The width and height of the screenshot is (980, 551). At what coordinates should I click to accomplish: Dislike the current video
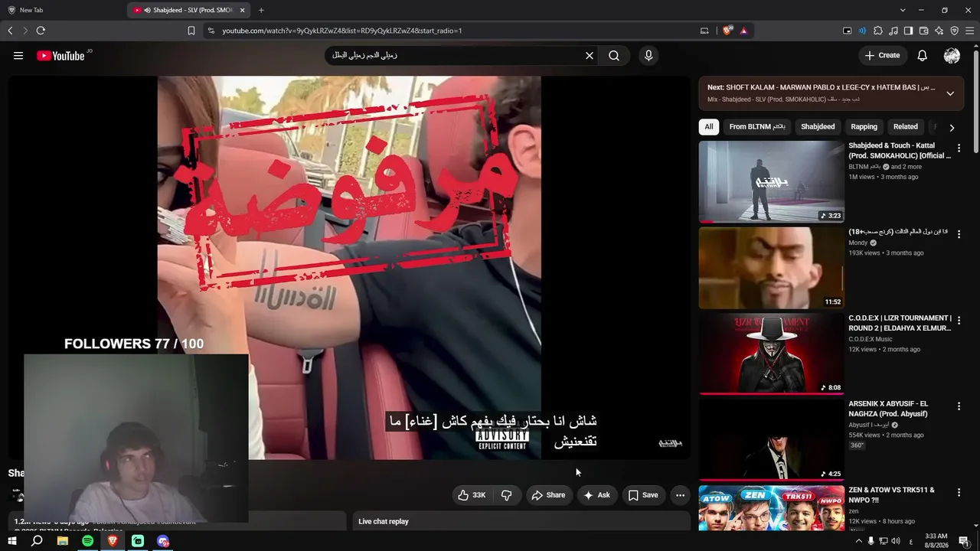pos(507,495)
